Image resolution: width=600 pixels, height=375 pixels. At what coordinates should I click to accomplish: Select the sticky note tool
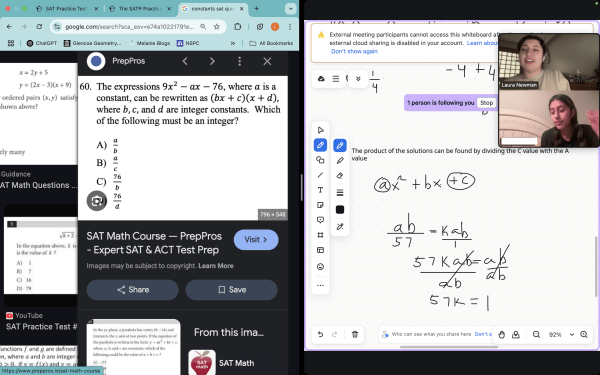pyautogui.click(x=320, y=205)
